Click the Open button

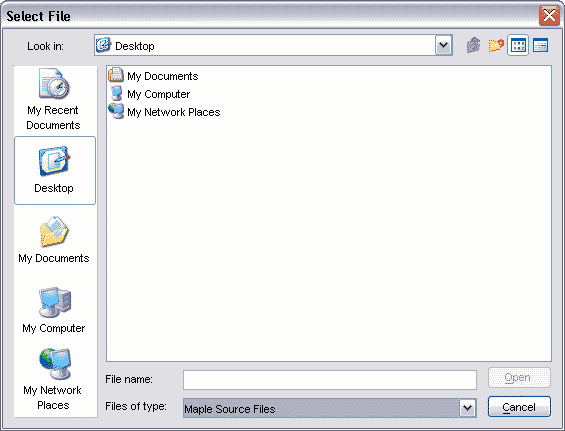pos(519,378)
